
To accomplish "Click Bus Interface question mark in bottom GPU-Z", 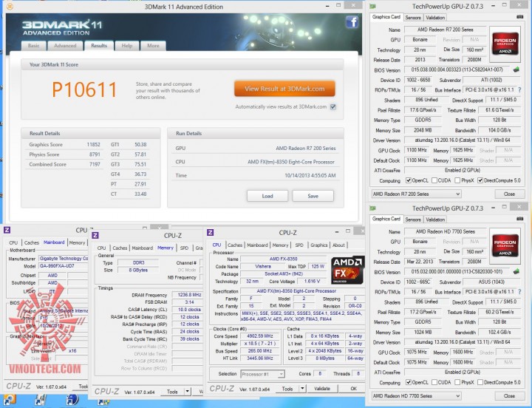I will pyautogui.click(x=519, y=292).
